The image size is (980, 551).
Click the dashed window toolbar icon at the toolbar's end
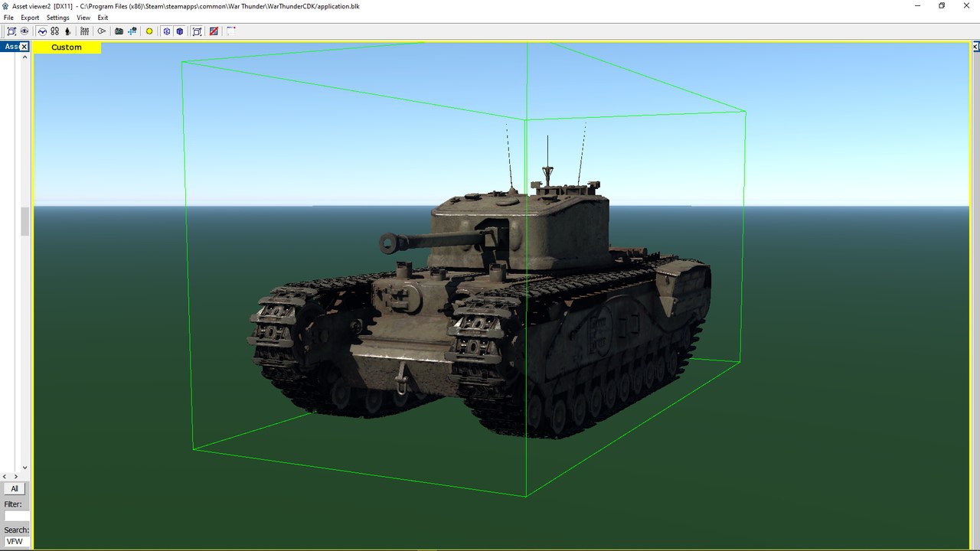[x=231, y=31]
